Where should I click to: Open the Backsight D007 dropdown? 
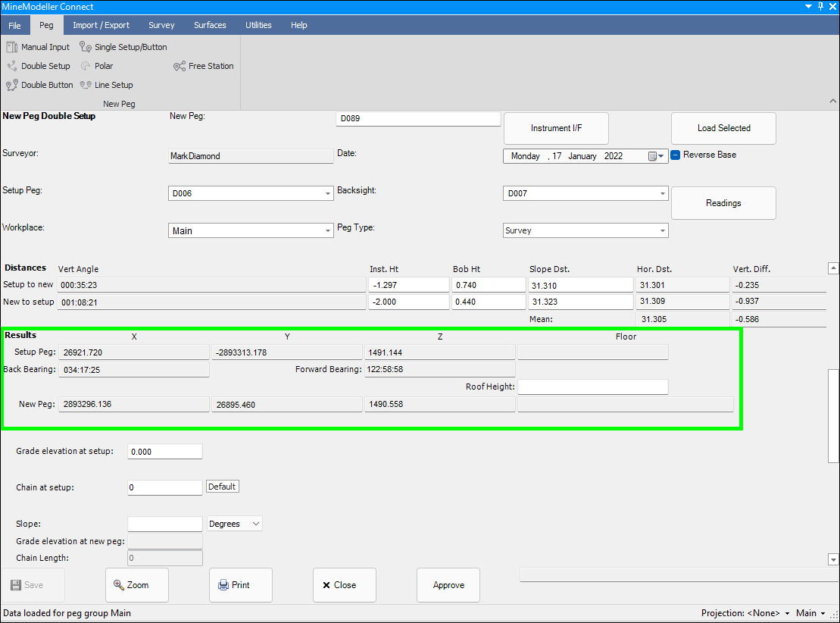[x=662, y=194]
